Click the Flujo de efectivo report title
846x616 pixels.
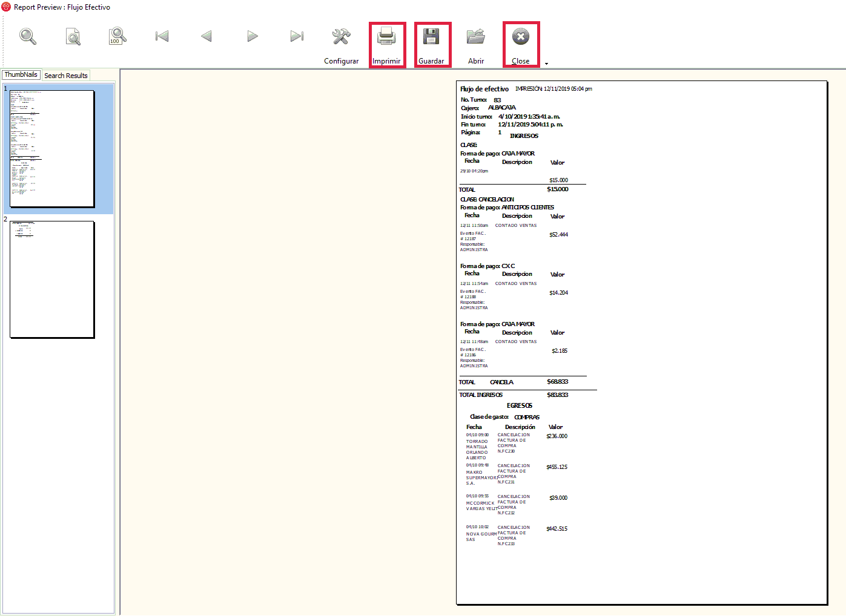[x=484, y=89]
